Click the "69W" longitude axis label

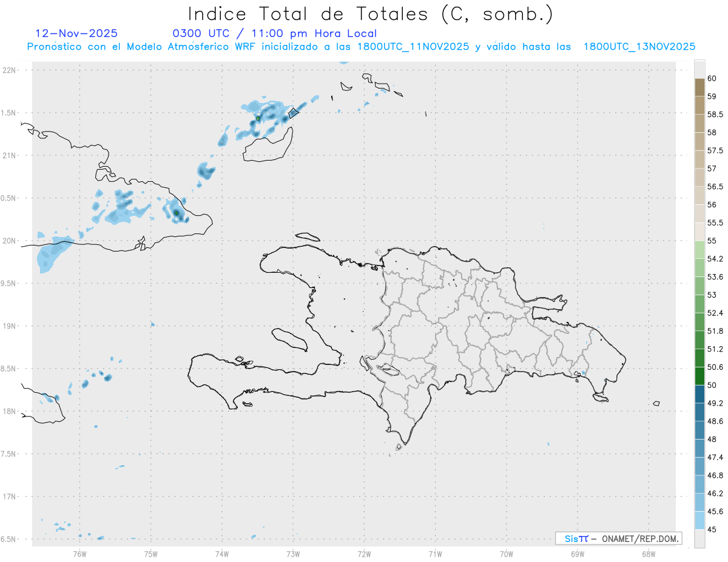[578, 554]
